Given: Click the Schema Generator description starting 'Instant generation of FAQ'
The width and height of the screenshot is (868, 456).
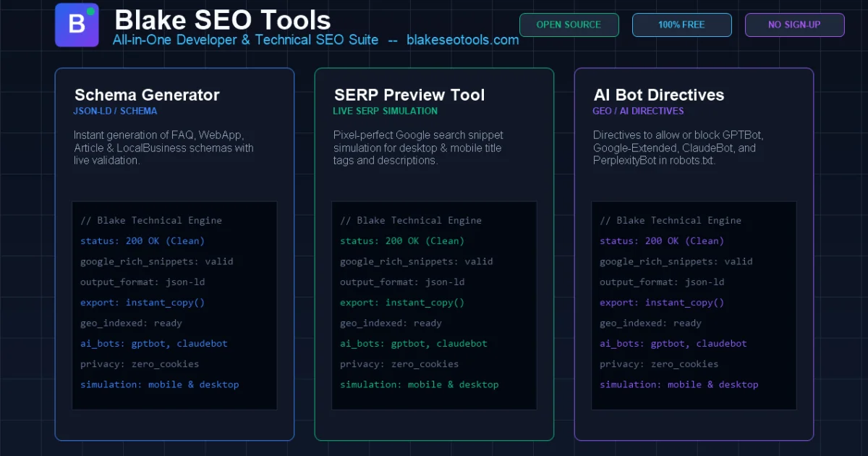Looking at the screenshot, I should point(163,148).
